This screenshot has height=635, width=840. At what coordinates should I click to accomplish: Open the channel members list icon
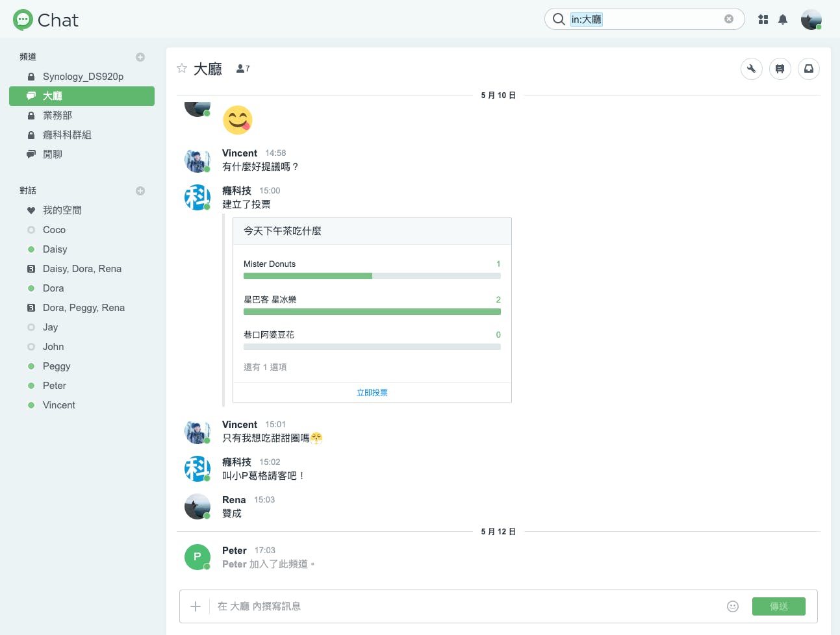[x=242, y=68]
